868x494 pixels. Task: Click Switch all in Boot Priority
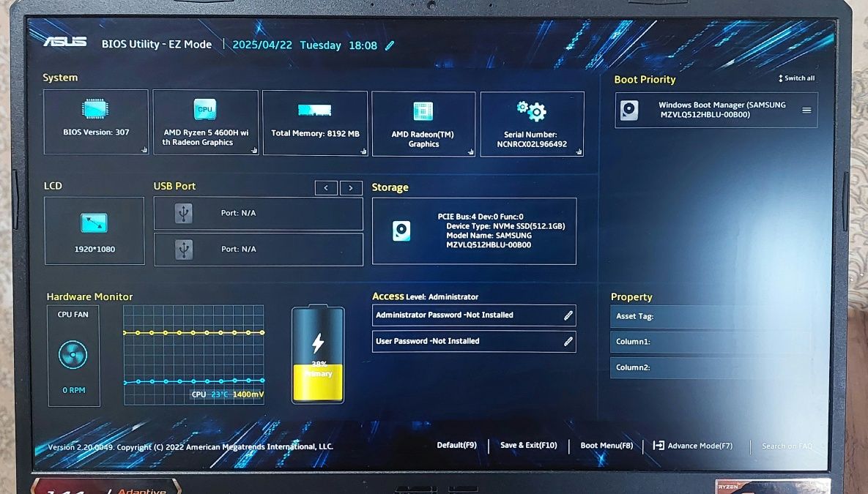pyautogui.click(x=797, y=78)
